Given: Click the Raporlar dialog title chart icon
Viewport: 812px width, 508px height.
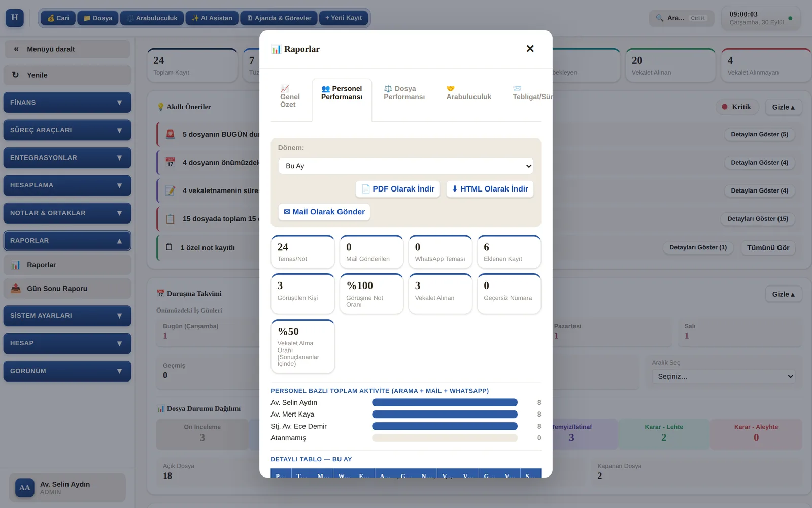Looking at the screenshot, I should [x=276, y=49].
